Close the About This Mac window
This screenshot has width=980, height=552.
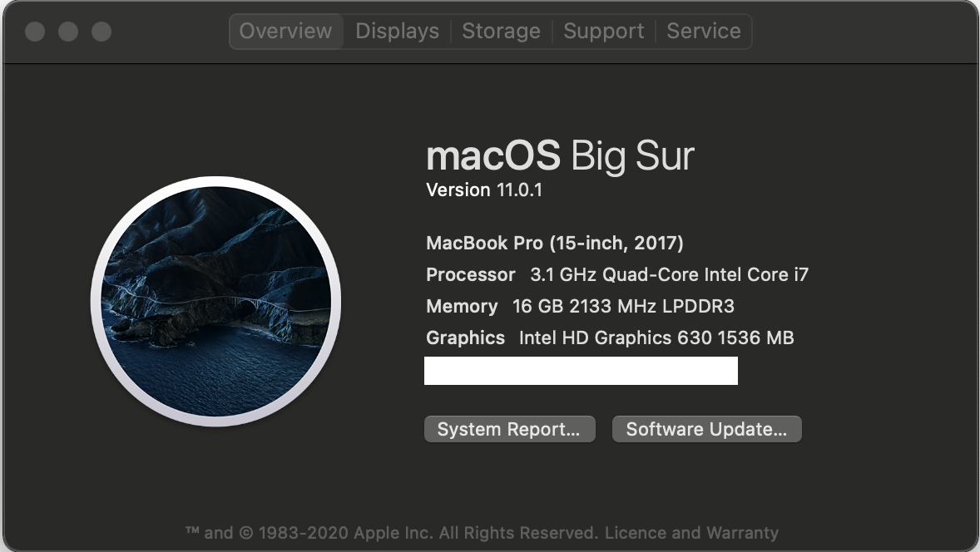coord(35,32)
